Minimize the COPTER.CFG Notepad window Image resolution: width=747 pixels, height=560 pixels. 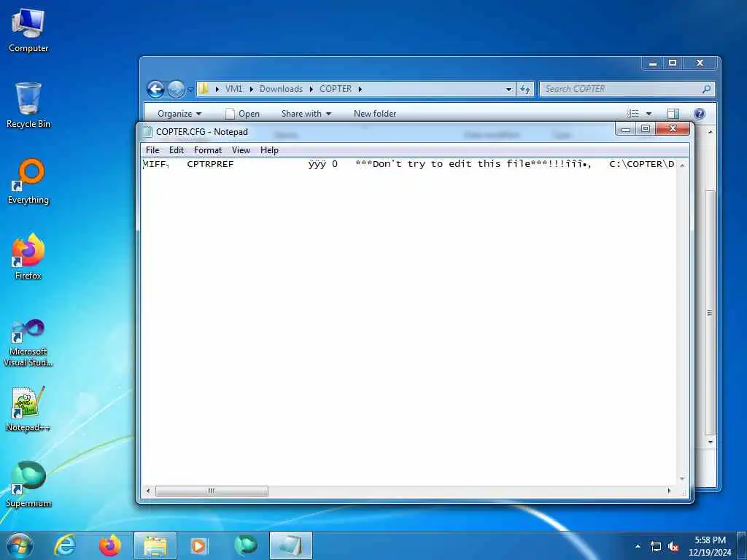point(626,128)
